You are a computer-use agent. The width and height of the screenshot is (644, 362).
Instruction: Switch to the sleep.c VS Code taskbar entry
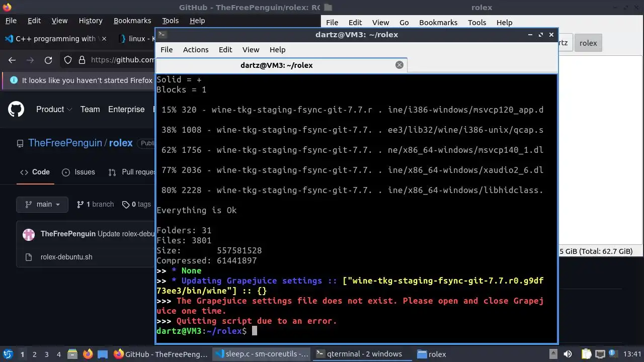[x=261, y=354]
